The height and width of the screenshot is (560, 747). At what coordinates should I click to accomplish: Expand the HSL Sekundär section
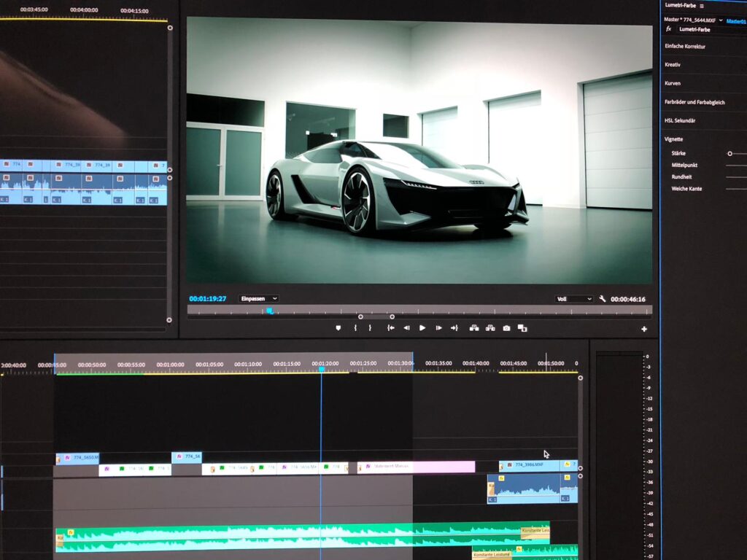[x=680, y=120]
